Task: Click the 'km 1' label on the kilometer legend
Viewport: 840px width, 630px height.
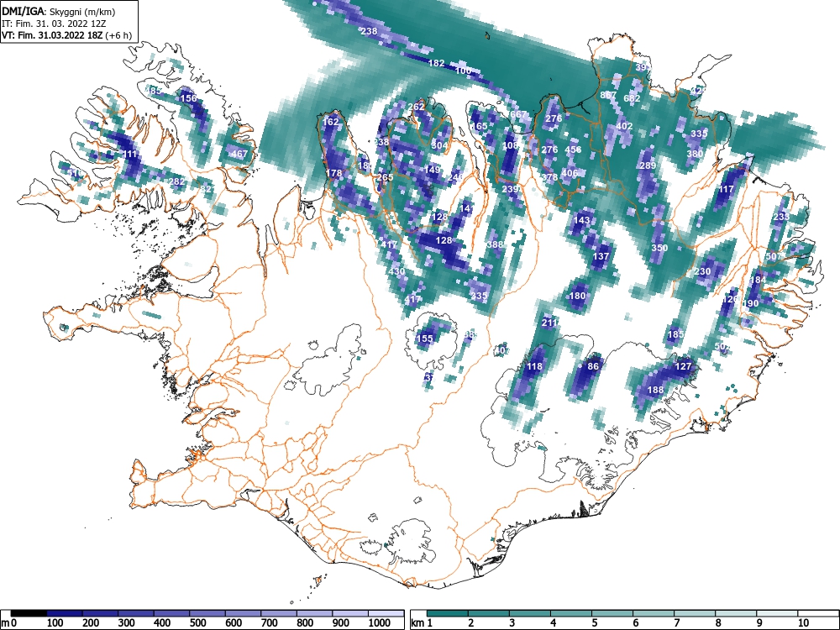Action: click(422, 623)
